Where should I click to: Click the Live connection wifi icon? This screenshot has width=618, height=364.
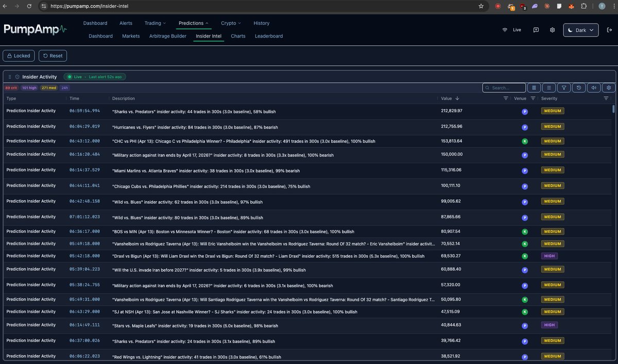(505, 30)
